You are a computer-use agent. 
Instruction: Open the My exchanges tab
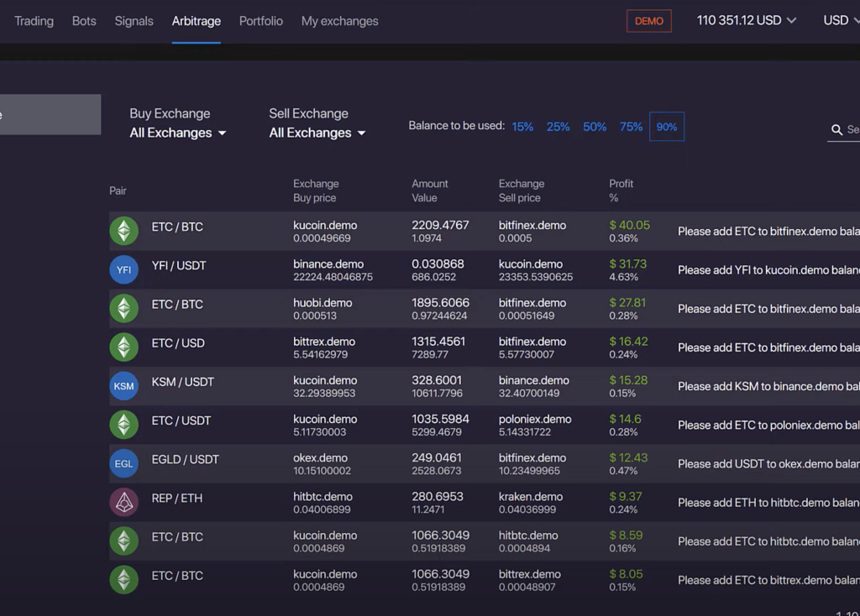point(339,21)
